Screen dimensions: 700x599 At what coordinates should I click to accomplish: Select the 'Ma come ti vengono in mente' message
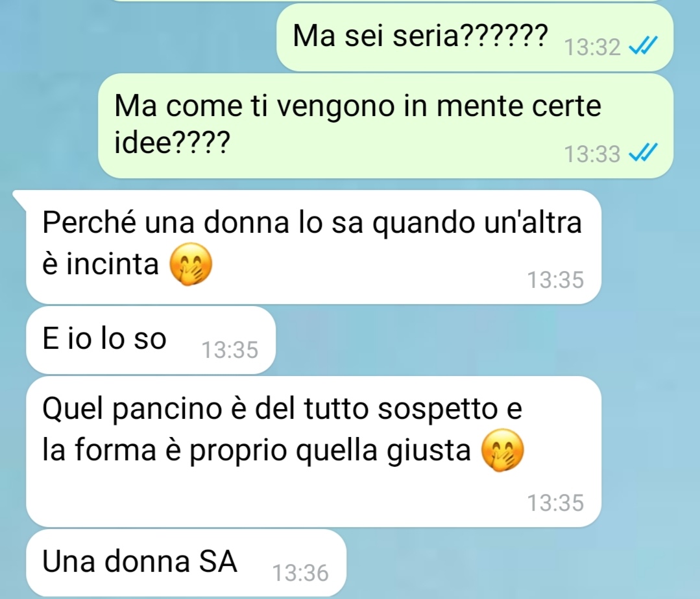click(x=386, y=126)
